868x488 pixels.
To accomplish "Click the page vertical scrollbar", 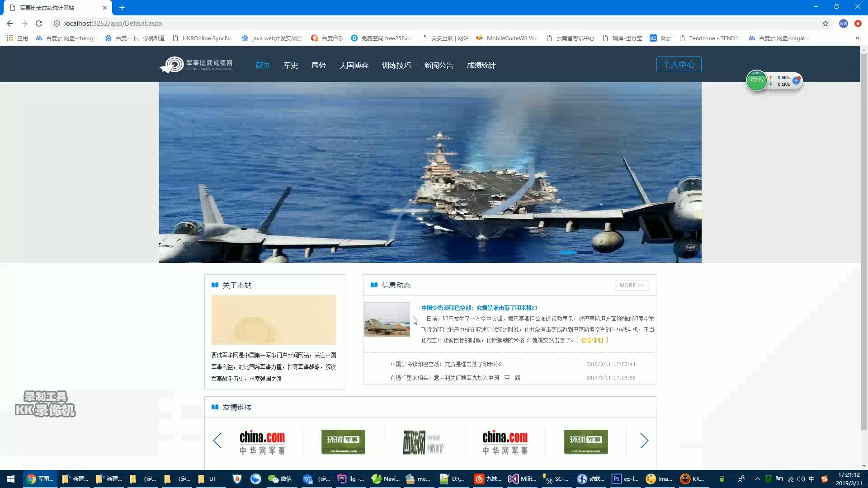I will coord(864,242).
